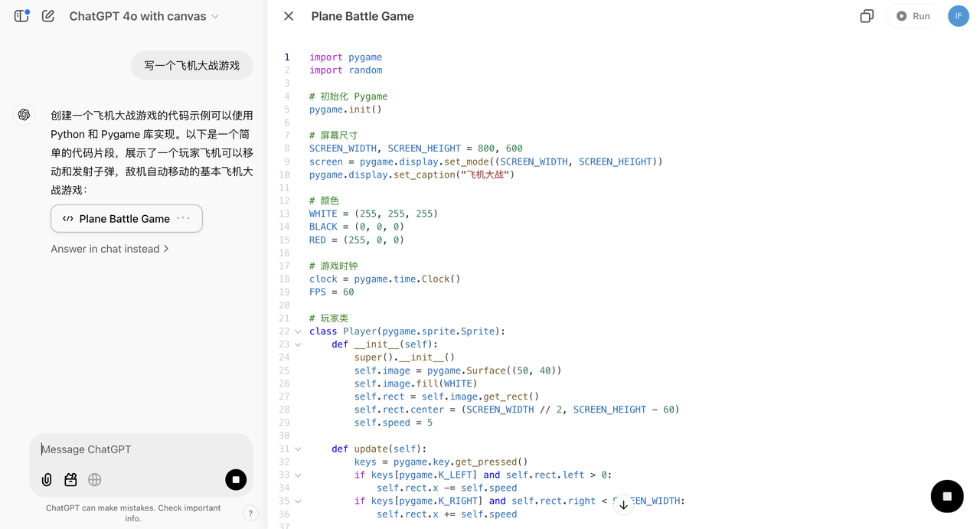Open the Plane Battle Game card options ellipsis
Viewport: 980px width, 529px height.
pyautogui.click(x=183, y=218)
